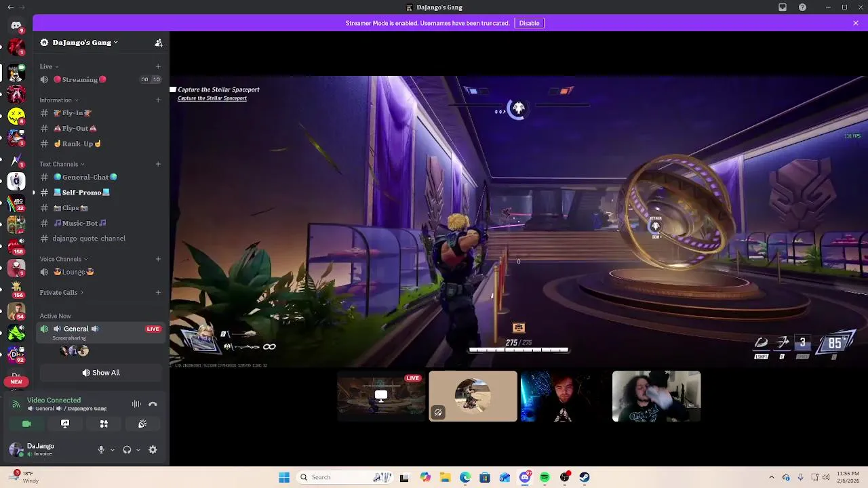Collapse the Live category
This screenshot has width=868, height=488.
tap(49, 66)
